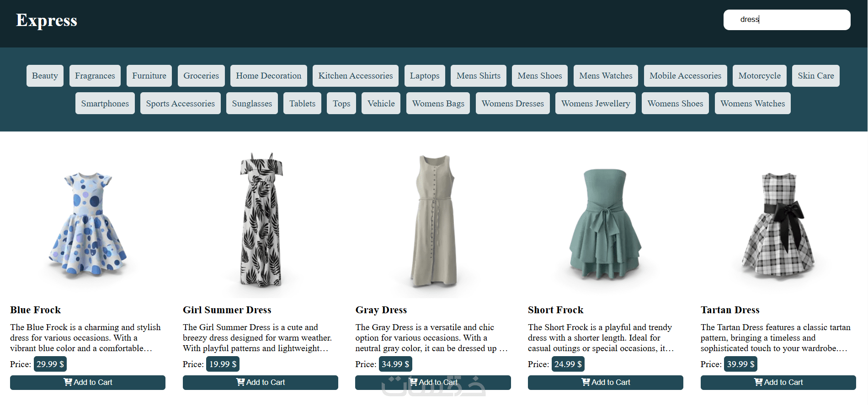Select the Beauty category
Screen dimensions: 868x405
point(45,76)
